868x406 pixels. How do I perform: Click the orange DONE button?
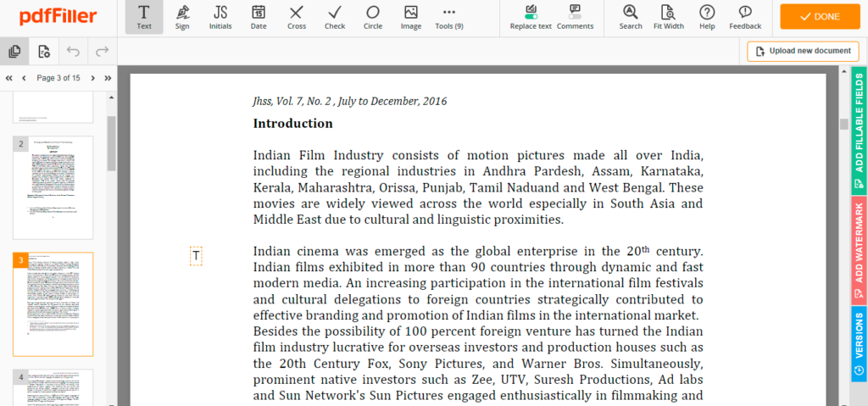821,17
